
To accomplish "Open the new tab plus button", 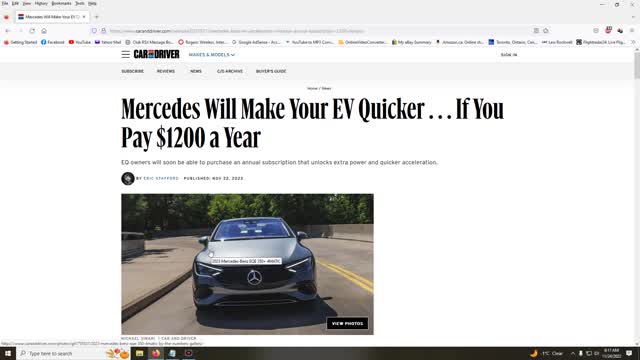I will [97, 17].
